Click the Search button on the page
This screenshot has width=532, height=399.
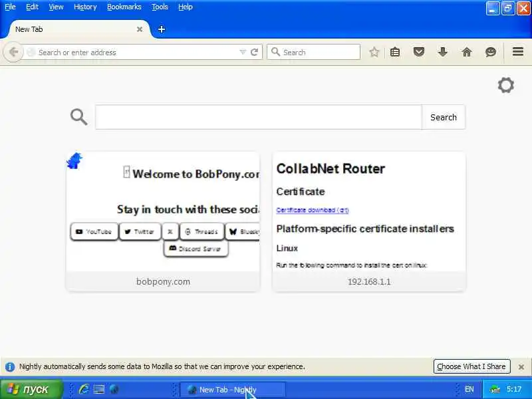pos(444,117)
